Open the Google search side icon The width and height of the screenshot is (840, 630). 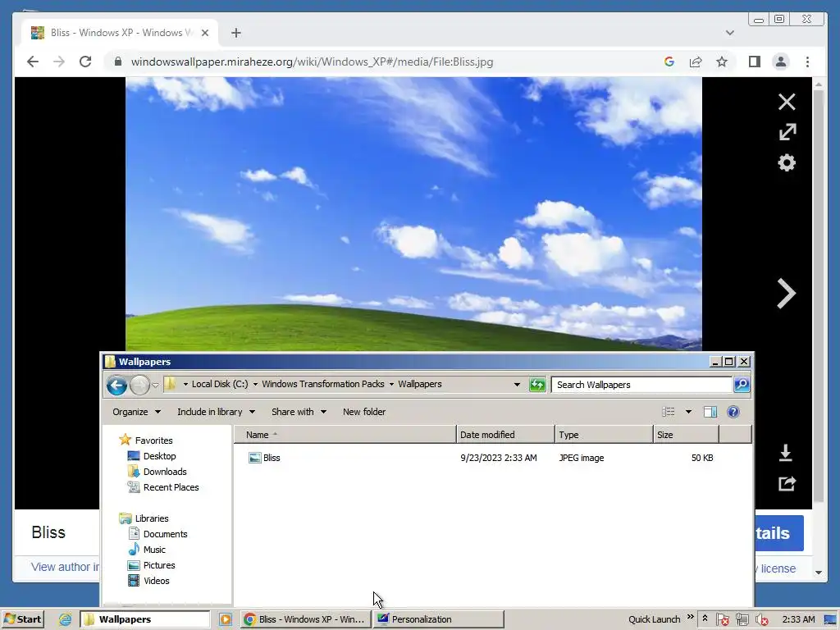(669, 62)
